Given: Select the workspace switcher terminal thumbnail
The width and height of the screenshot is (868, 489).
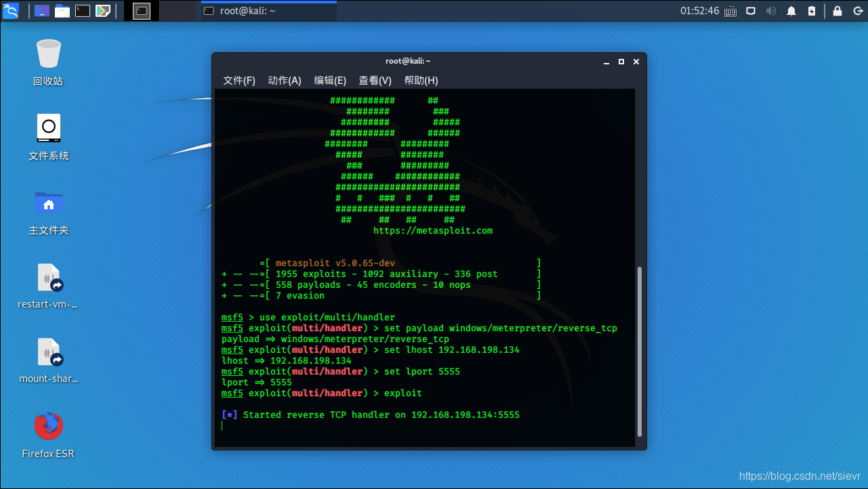Looking at the screenshot, I should (x=141, y=11).
